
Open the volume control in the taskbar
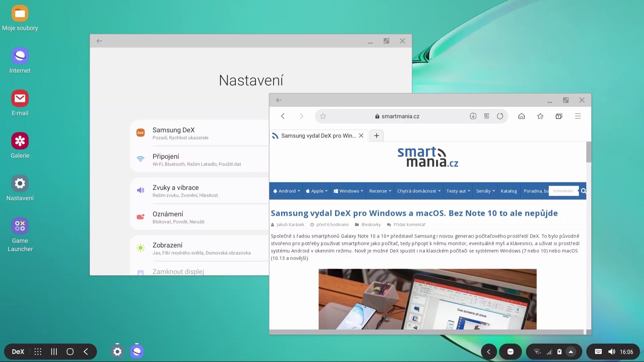pyautogui.click(x=611, y=352)
